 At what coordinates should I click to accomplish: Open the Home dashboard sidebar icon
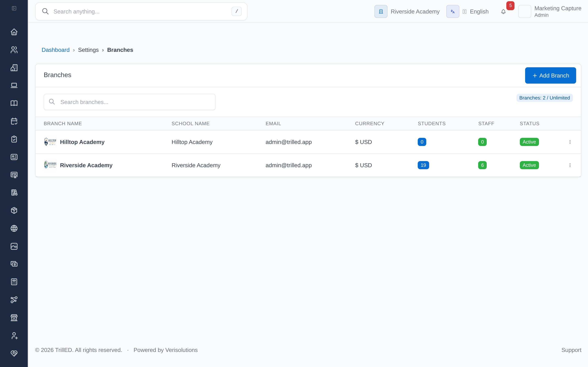[14, 32]
